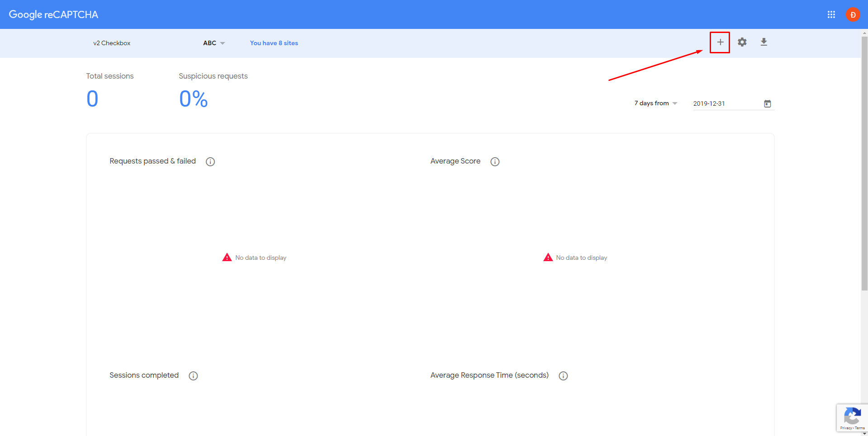Expand the 7 days from dropdown
Screen dimensions: 868x436
tap(656, 103)
